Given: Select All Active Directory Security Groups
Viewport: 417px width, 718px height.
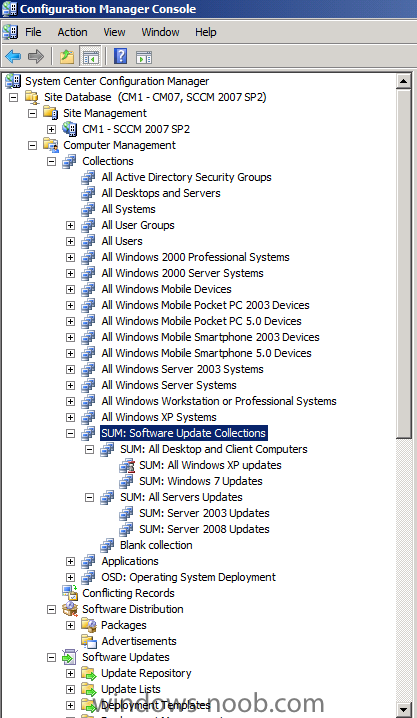Looking at the screenshot, I should coord(186,177).
